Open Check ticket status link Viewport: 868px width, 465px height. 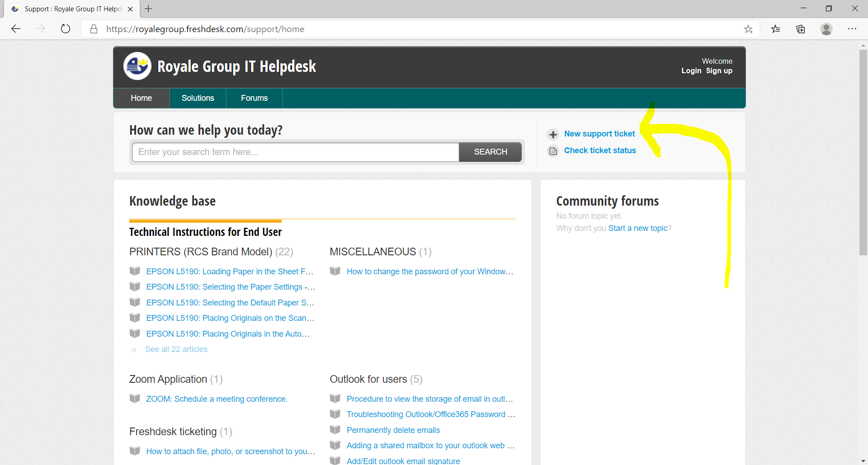[600, 150]
